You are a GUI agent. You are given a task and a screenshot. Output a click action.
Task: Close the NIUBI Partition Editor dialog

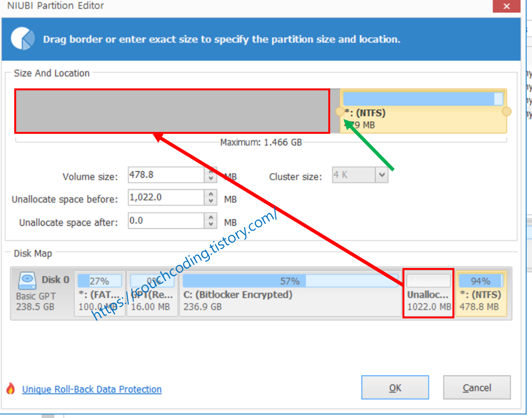506,6
